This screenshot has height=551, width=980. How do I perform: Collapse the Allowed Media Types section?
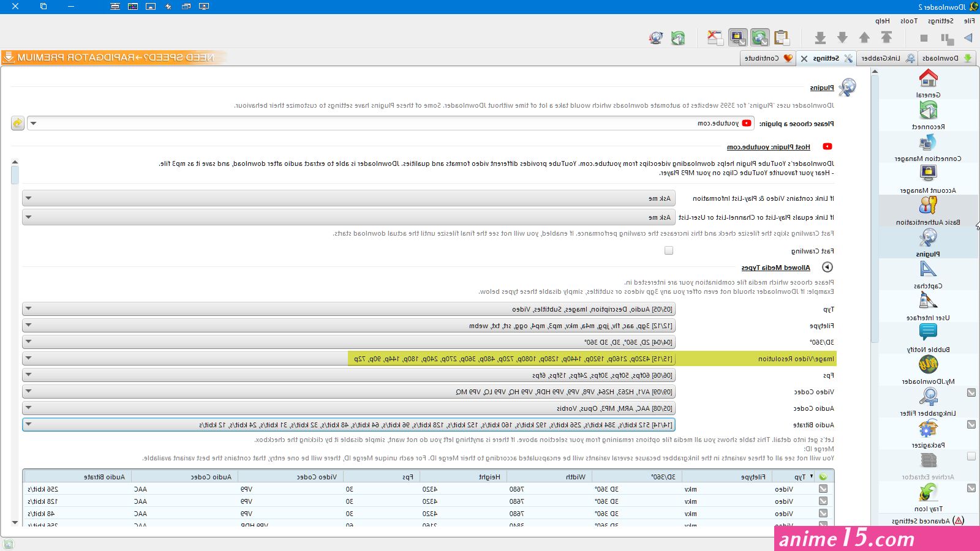coord(827,267)
